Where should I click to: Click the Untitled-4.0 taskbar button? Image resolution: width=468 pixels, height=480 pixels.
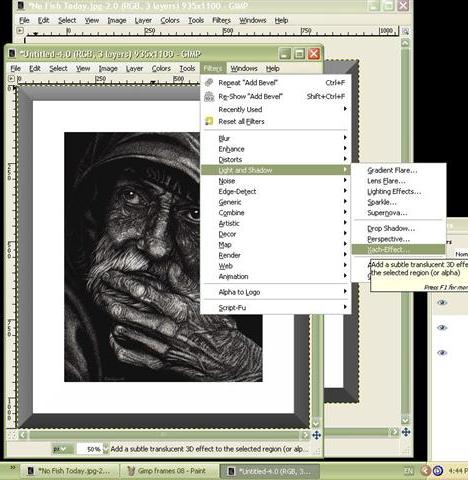(269, 471)
